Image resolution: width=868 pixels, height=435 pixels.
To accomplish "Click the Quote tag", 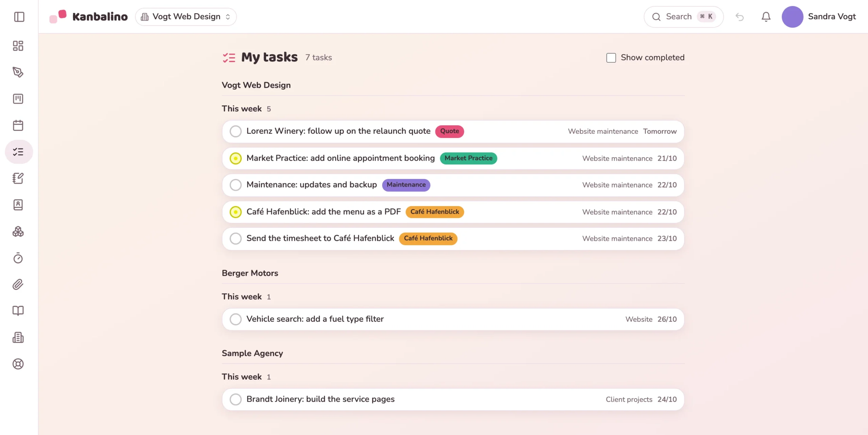I will [450, 131].
